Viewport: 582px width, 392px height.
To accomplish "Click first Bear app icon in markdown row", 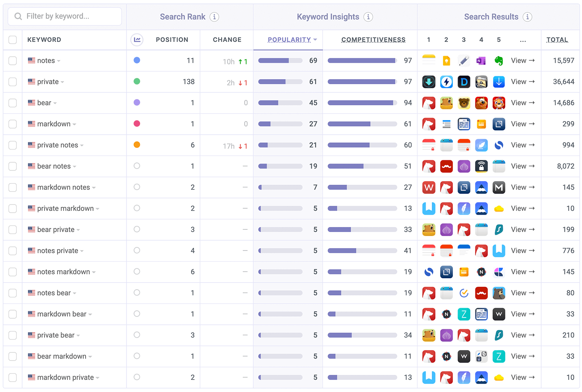I will (x=429, y=124).
